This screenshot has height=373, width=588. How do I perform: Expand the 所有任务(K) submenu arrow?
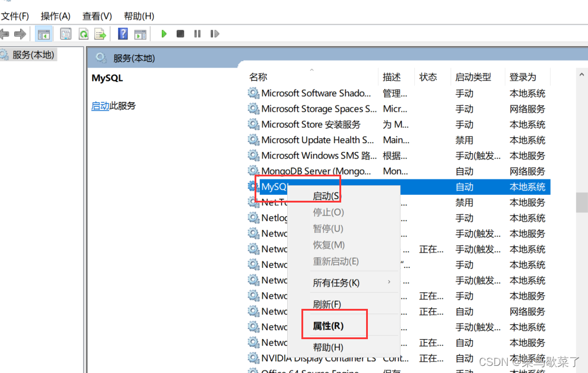(389, 282)
